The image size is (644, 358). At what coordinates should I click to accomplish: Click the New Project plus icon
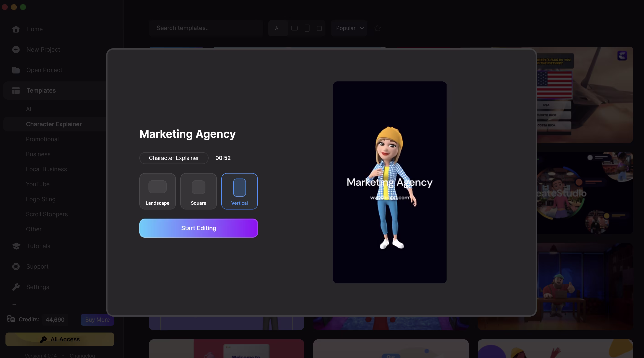16,49
